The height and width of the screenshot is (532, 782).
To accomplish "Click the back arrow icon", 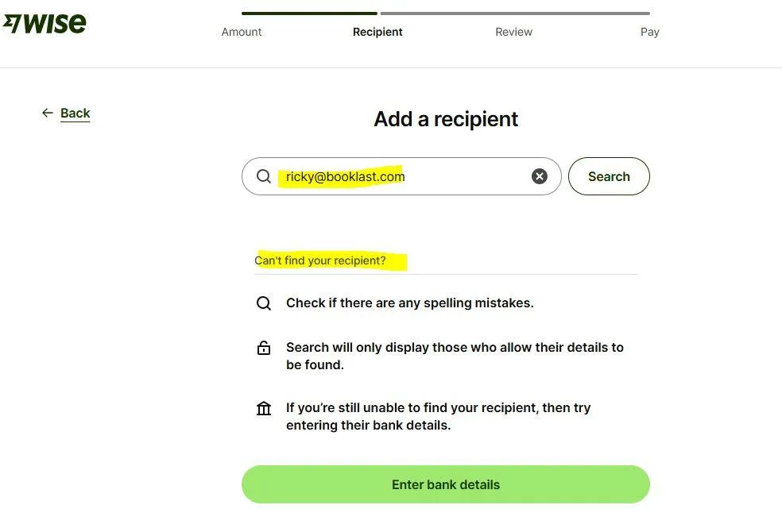I will (48, 113).
